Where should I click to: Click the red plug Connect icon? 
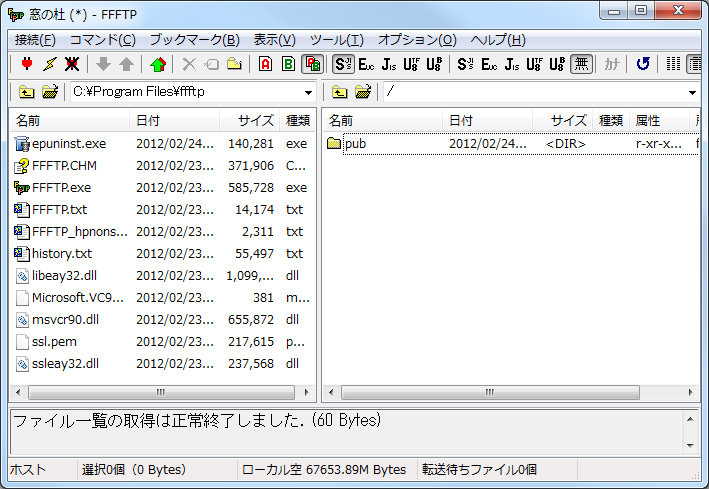[x=27, y=64]
